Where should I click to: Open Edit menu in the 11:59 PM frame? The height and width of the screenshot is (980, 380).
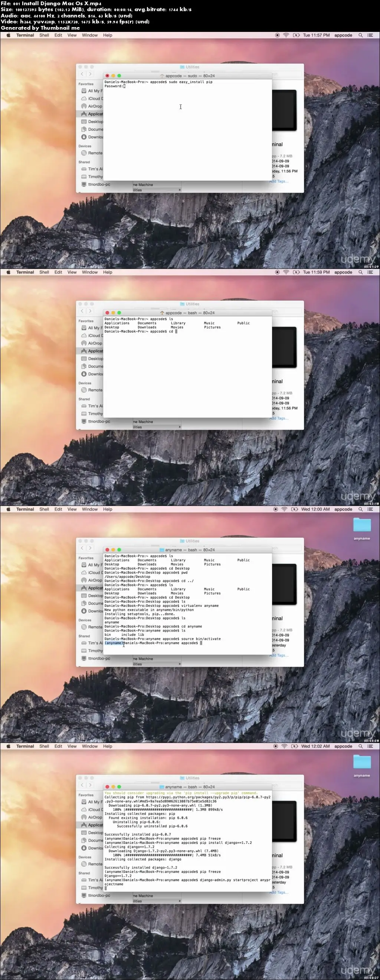click(58, 272)
